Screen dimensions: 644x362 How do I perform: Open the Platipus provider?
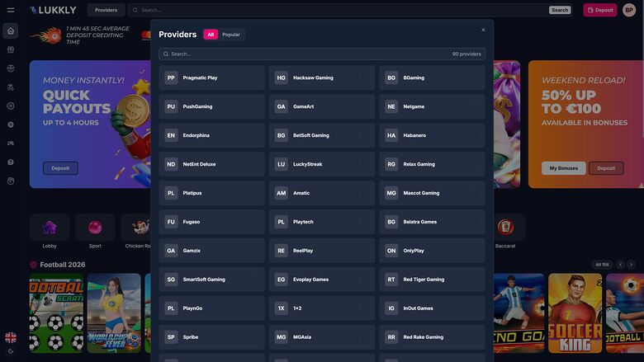pyautogui.click(x=212, y=193)
